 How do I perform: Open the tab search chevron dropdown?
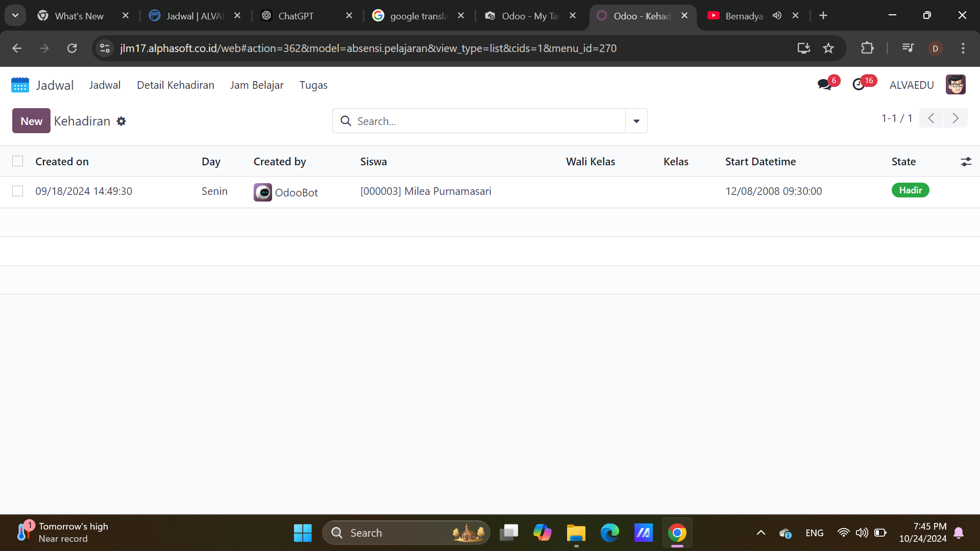point(15,15)
